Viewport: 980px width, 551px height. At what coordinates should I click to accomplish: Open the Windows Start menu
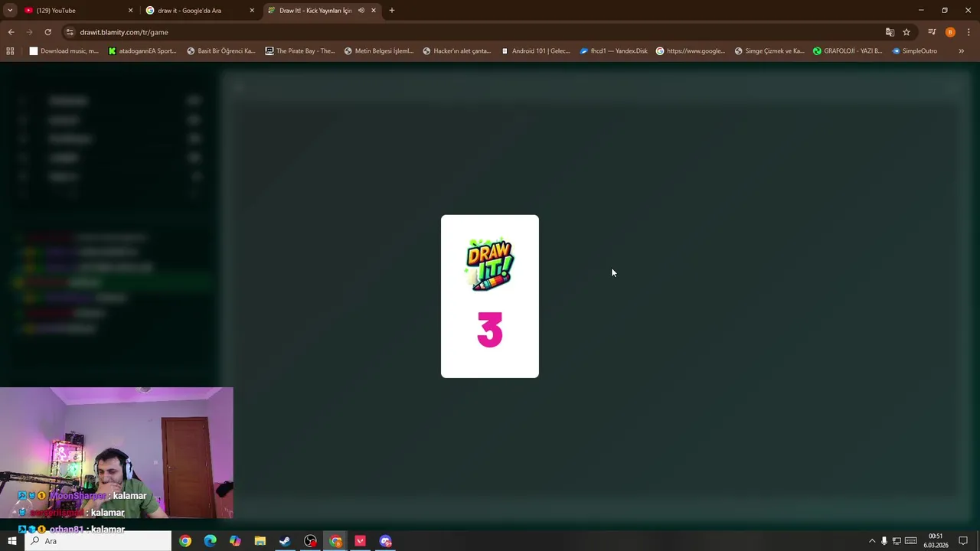[x=11, y=541]
